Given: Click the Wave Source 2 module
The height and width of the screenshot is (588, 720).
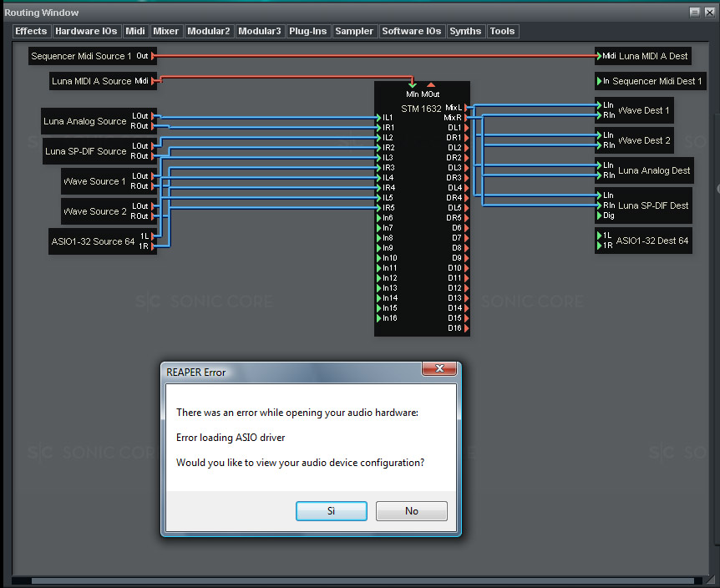Looking at the screenshot, I should [94, 211].
